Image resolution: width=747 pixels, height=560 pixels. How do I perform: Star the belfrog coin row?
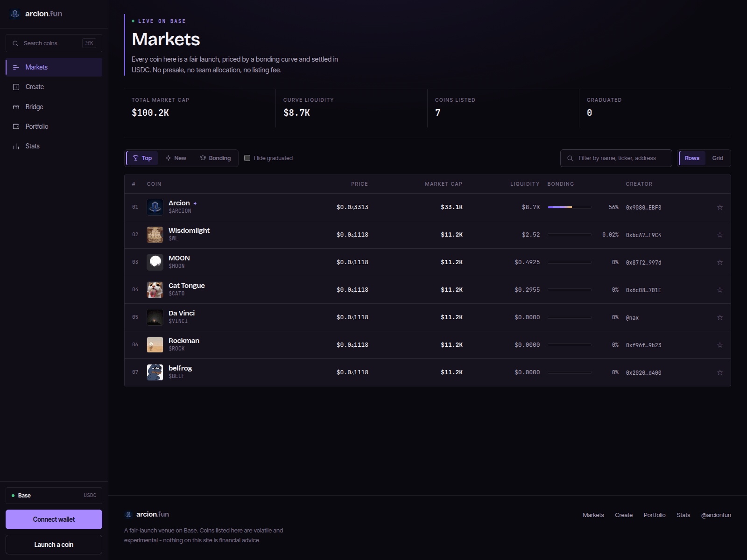click(x=720, y=372)
